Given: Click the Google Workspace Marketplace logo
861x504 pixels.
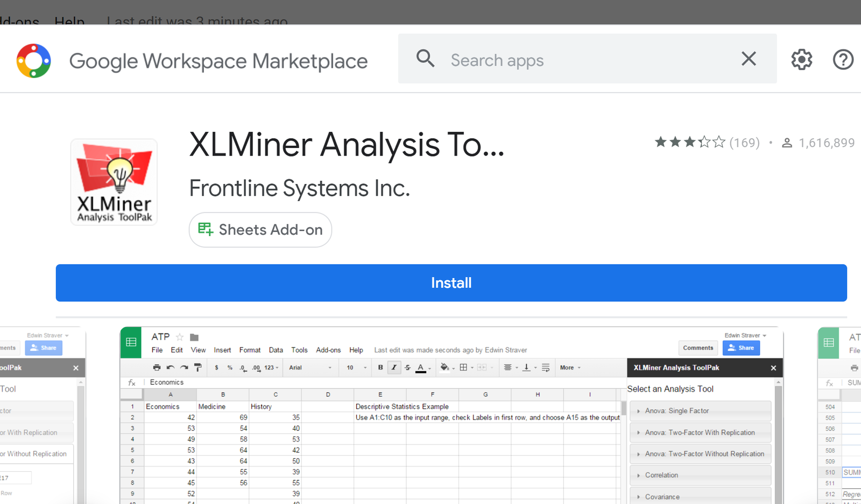Looking at the screenshot, I should click(34, 61).
